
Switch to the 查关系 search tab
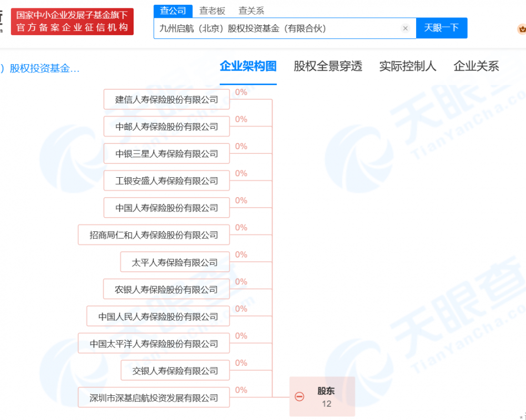click(x=251, y=11)
